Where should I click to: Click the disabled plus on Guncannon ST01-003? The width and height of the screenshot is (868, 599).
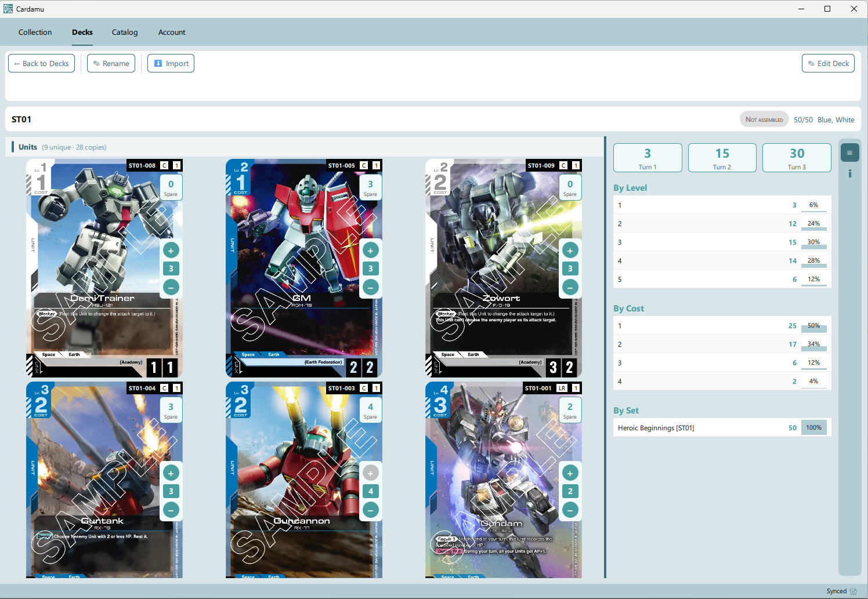pos(370,473)
